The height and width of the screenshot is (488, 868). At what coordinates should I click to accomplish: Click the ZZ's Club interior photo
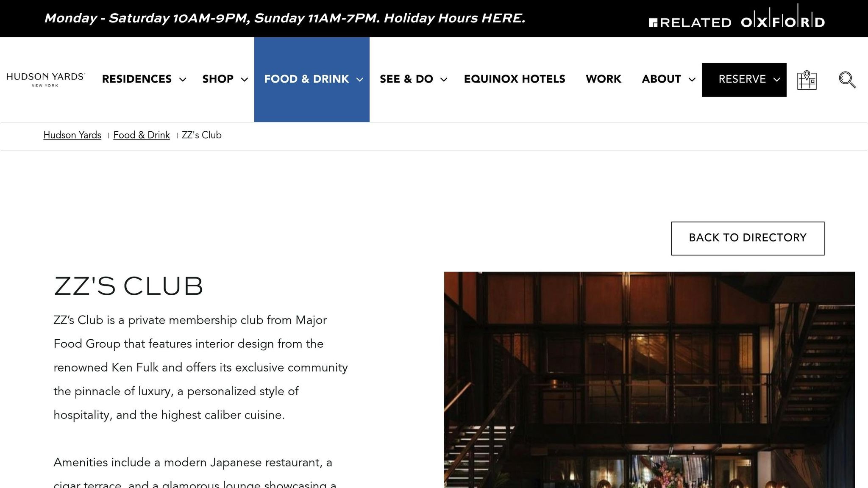pyautogui.click(x=649, y=380)
